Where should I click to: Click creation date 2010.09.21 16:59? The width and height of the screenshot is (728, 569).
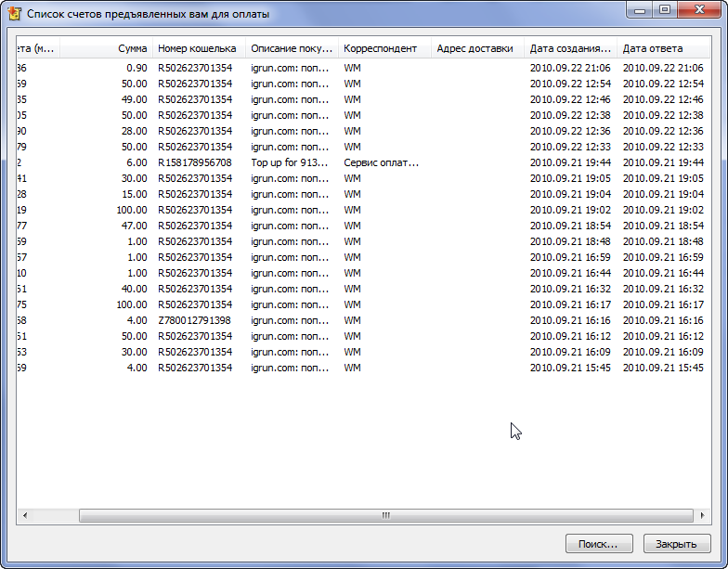[x=570, y=257]
